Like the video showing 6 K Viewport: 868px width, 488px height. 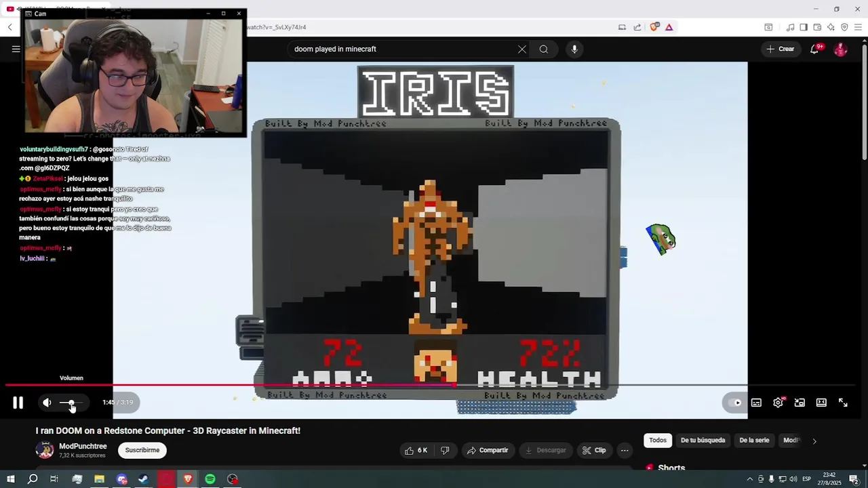[x=416, y=450]
